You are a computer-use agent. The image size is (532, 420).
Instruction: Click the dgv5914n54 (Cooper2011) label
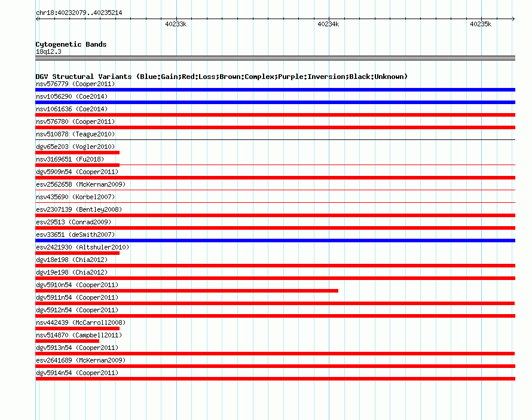77,373
